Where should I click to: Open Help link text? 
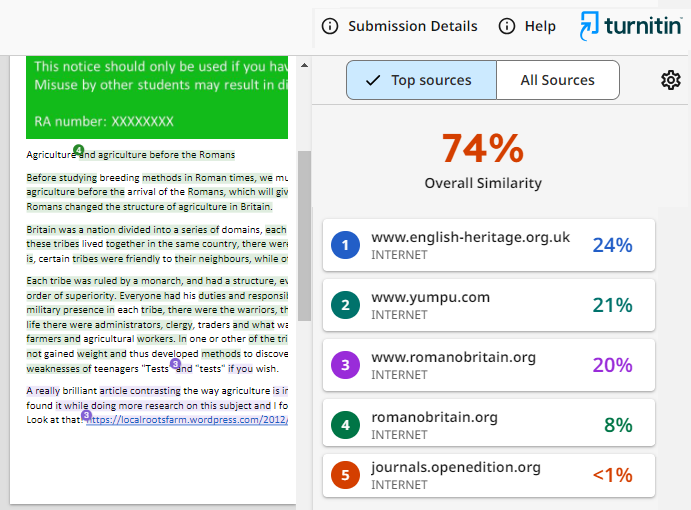540,26
